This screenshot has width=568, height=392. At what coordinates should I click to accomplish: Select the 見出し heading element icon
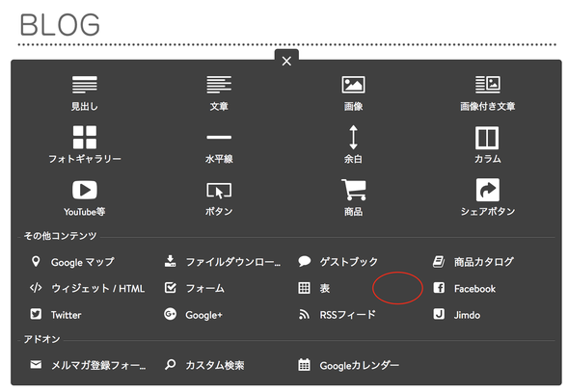pos(85,85)
